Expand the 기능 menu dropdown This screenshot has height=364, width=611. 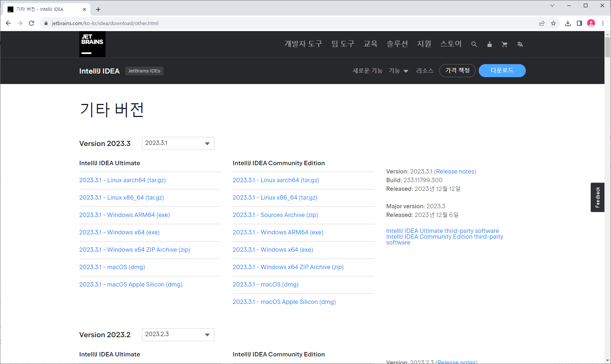398,71
